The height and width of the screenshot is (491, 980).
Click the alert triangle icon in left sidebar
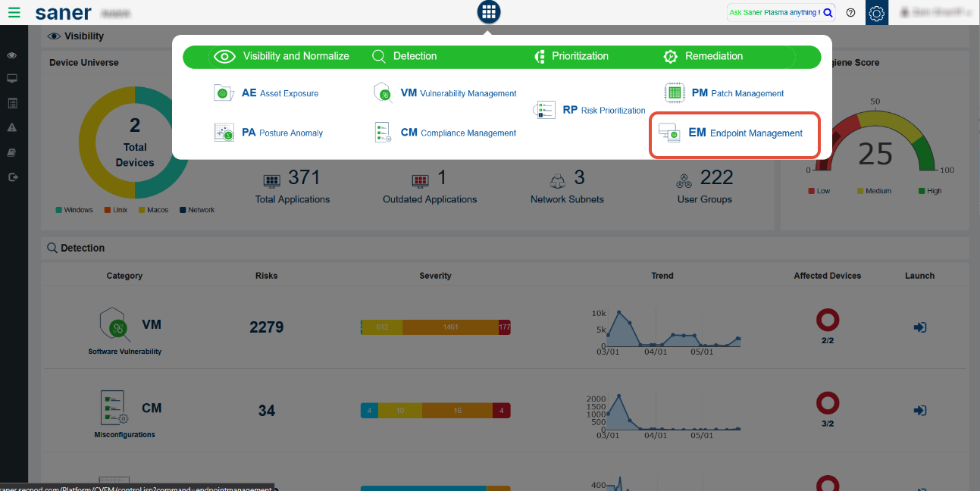point(12,127)
